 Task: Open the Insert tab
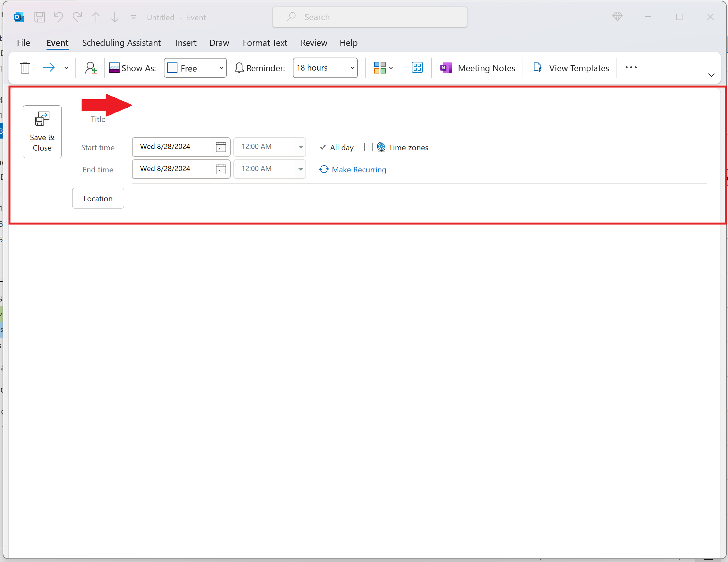[x=186, y=43]
